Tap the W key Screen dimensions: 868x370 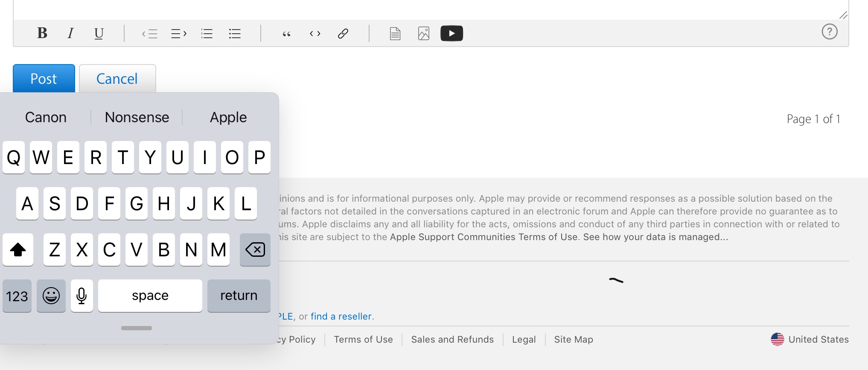click(x=41, y=157)
